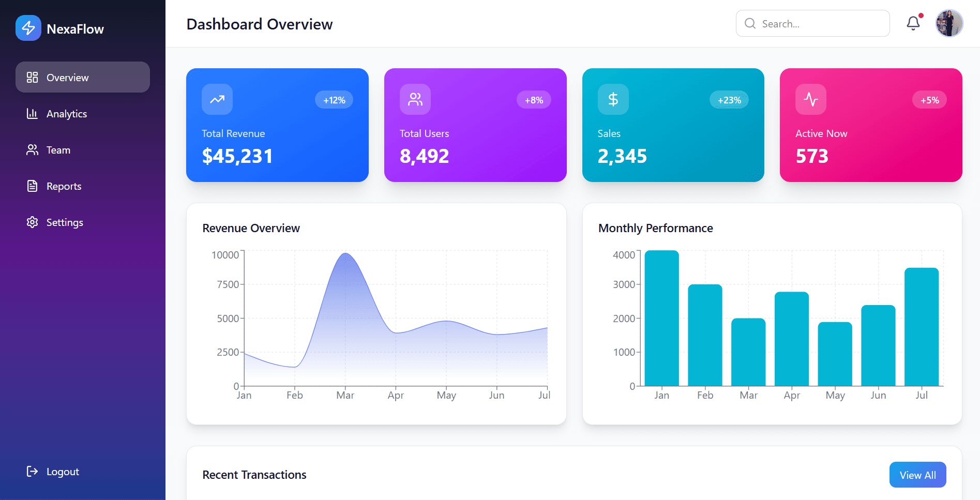This screenshot has height=500, width=980.
Task: Open the user profile avatar
Action: pos(949,23)
